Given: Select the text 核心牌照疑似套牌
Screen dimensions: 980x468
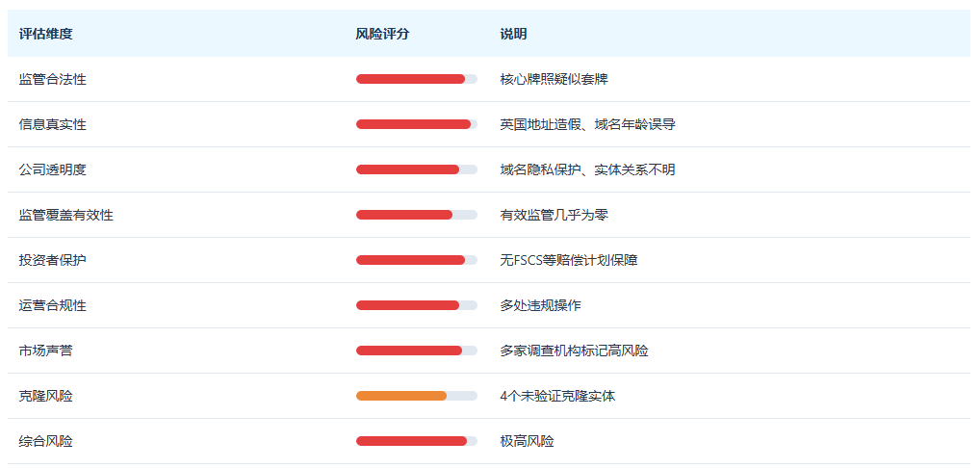Looking at the screenshot, I should [x=554, y=79].
